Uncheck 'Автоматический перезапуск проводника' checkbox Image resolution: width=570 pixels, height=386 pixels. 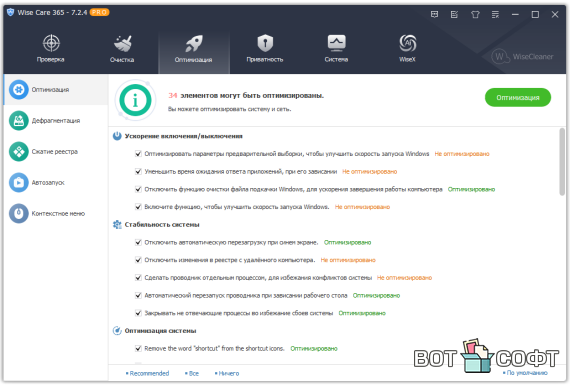click(x=138, y=295)
